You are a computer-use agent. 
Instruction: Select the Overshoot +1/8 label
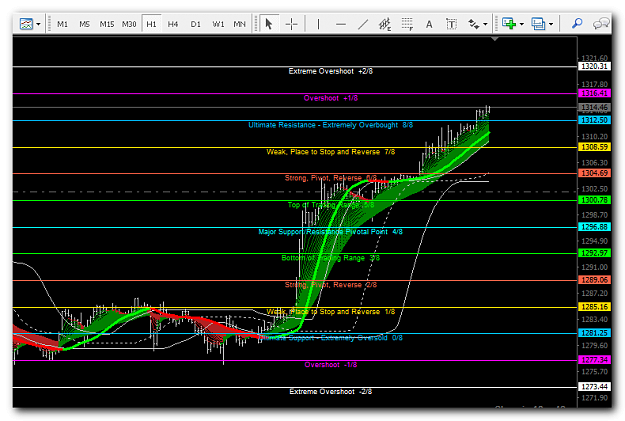[x=330, y=98]
